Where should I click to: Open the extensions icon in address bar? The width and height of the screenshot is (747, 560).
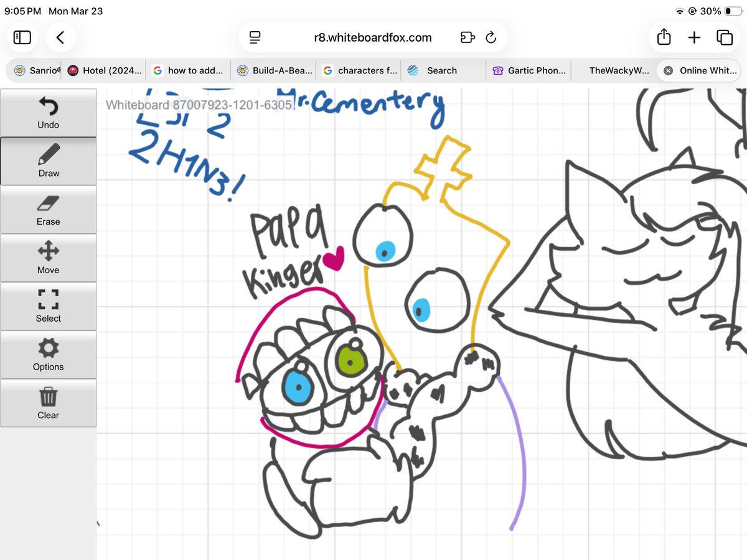point(467,38)
